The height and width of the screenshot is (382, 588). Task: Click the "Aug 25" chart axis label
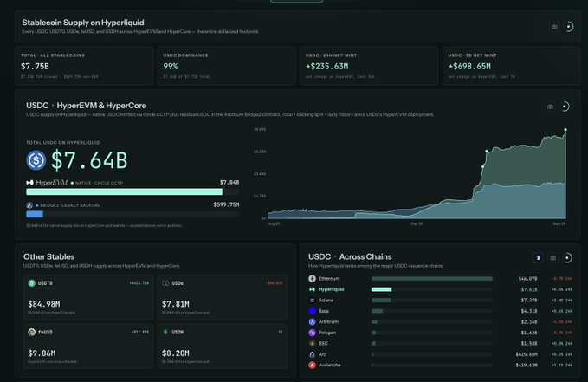pos(274,223)
